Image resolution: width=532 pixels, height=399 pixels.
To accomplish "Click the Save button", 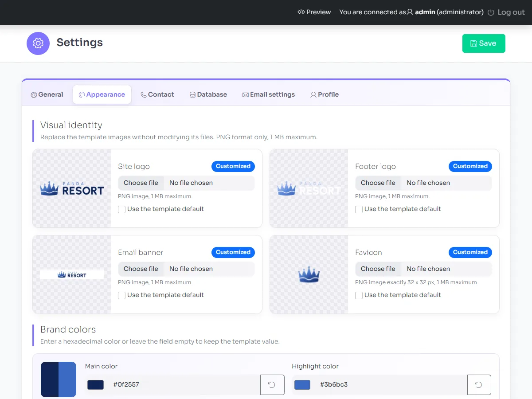I will click(484, 43).
